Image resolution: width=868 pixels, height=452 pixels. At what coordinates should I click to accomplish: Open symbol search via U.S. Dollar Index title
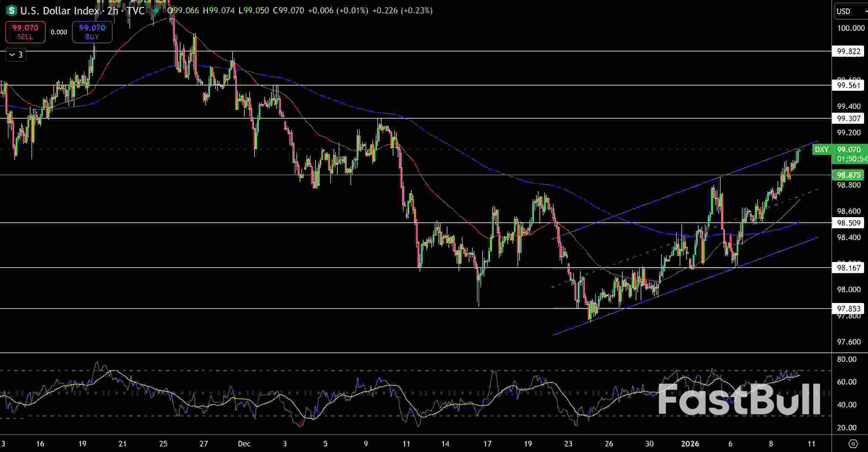pos(60,11)
